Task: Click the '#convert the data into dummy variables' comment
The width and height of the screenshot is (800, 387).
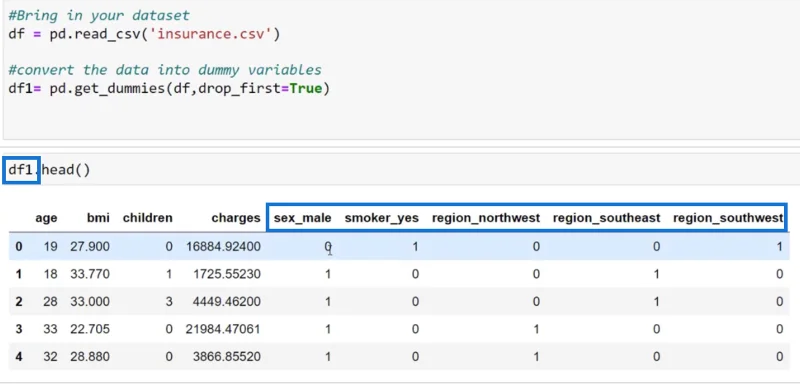Action: pos(165,69)
